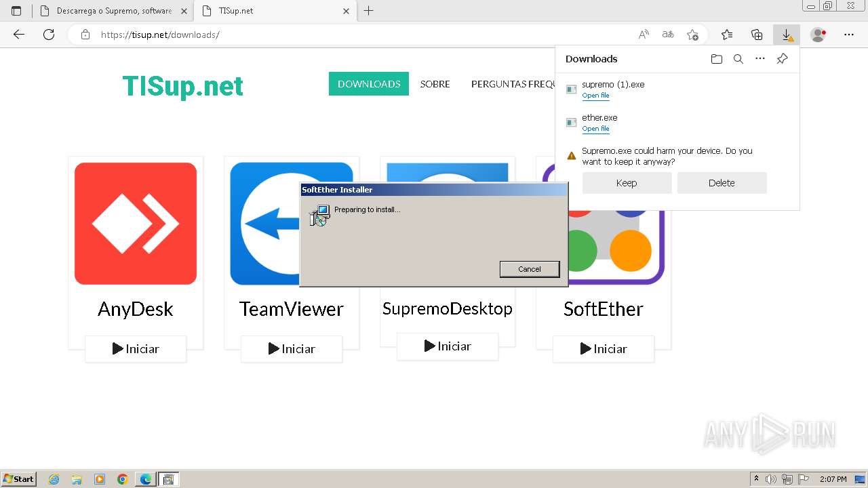Open the Windows Start menu

coord(19,479)
